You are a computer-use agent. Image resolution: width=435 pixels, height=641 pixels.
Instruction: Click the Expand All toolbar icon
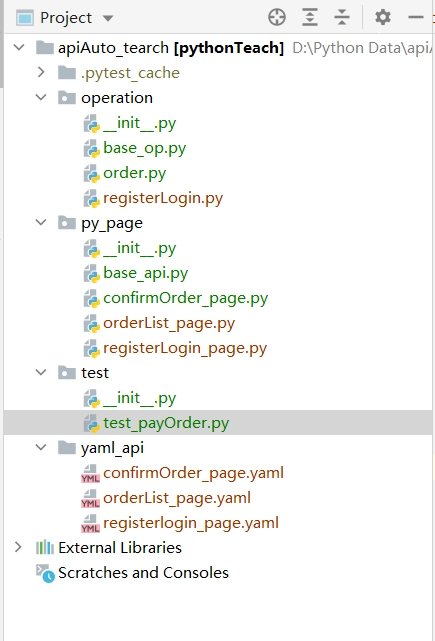310,18
